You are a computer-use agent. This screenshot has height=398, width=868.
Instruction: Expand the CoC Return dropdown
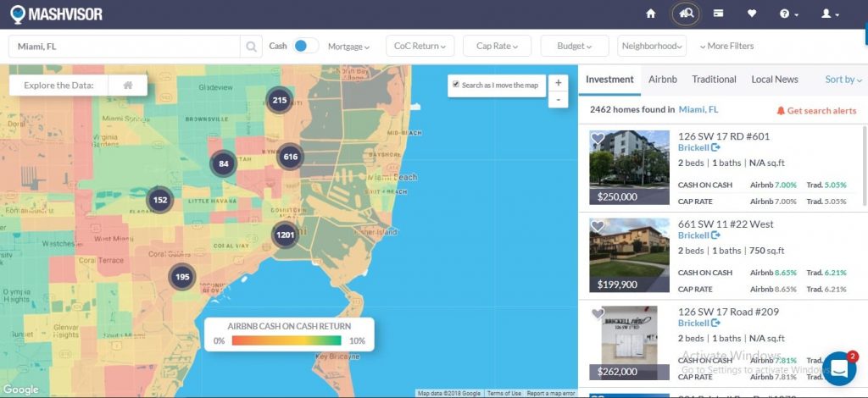click(x=420, y=47)
